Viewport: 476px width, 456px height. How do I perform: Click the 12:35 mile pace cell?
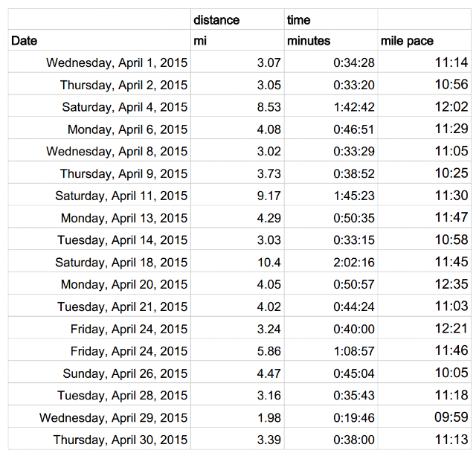pyautogui.click(x=424, y=283)
